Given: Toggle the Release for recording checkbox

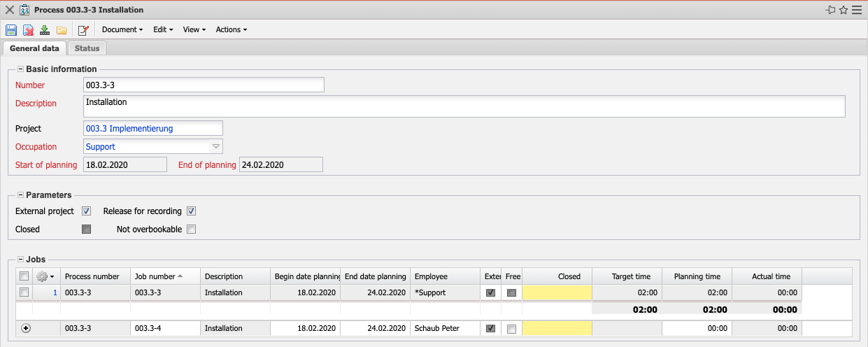Looking at the screenshot, I should 191,211.
